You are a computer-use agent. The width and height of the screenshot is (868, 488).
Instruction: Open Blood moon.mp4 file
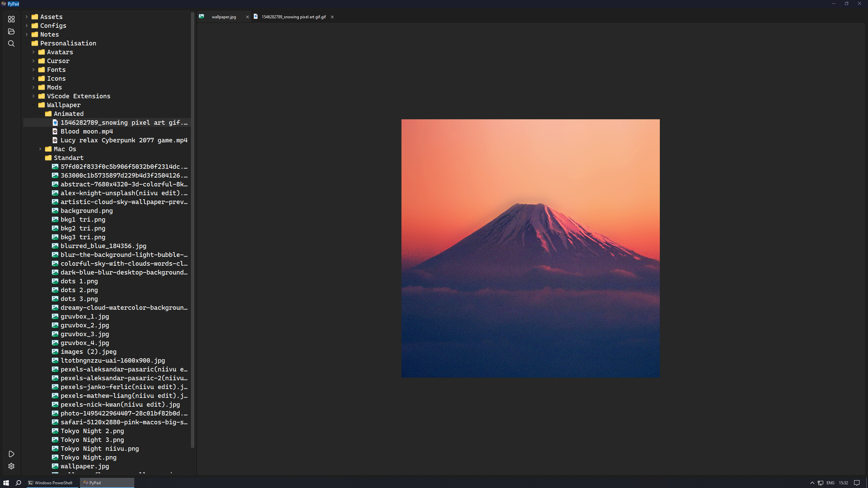point(86,131)
